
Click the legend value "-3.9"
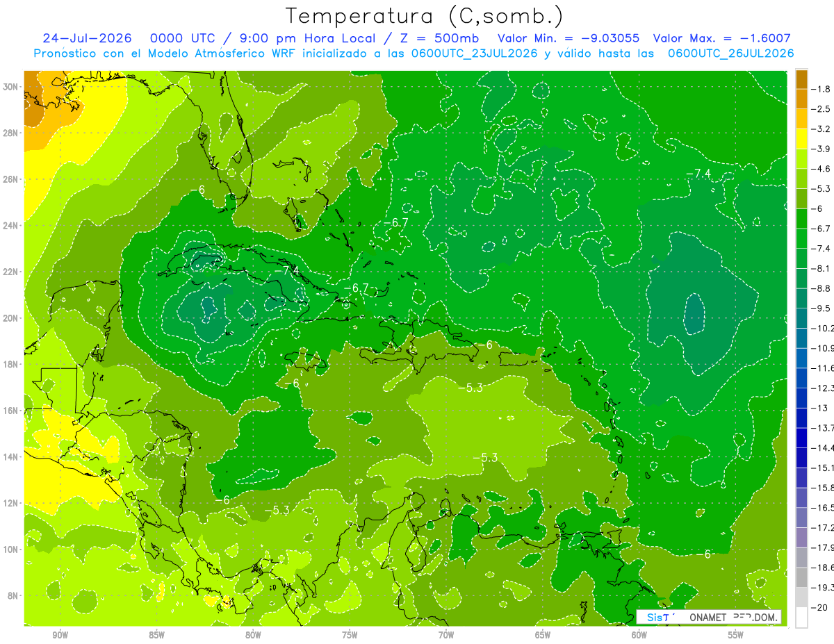click(821, 149)
